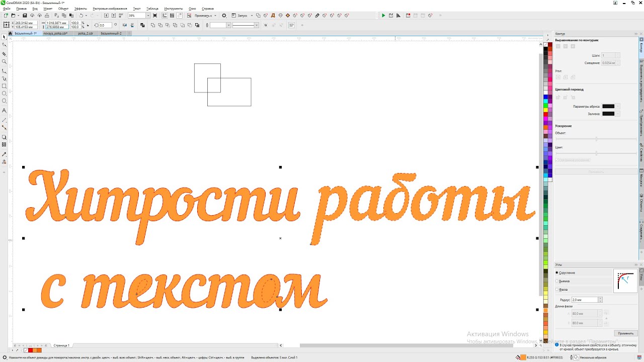This screenshot has height=362, width=644.
Task: Open the Растровые изображения menu
Action: (x=110, y=9)
